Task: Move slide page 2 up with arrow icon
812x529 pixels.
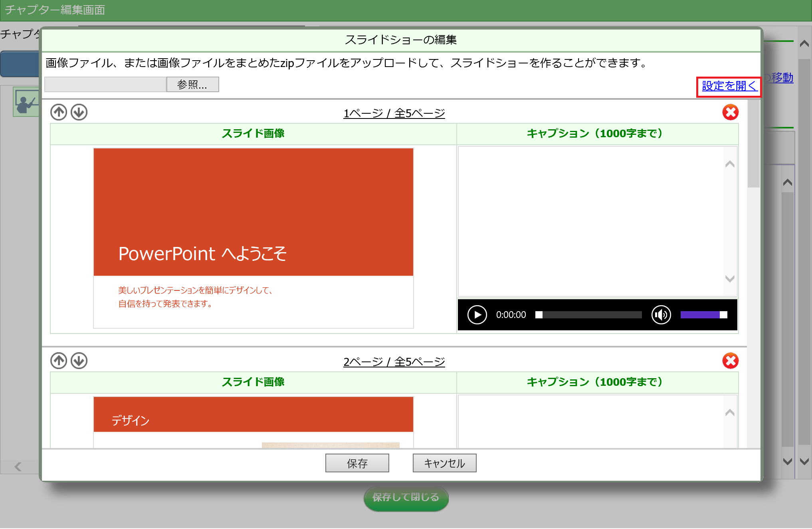Action: click(x=59, y=361)
